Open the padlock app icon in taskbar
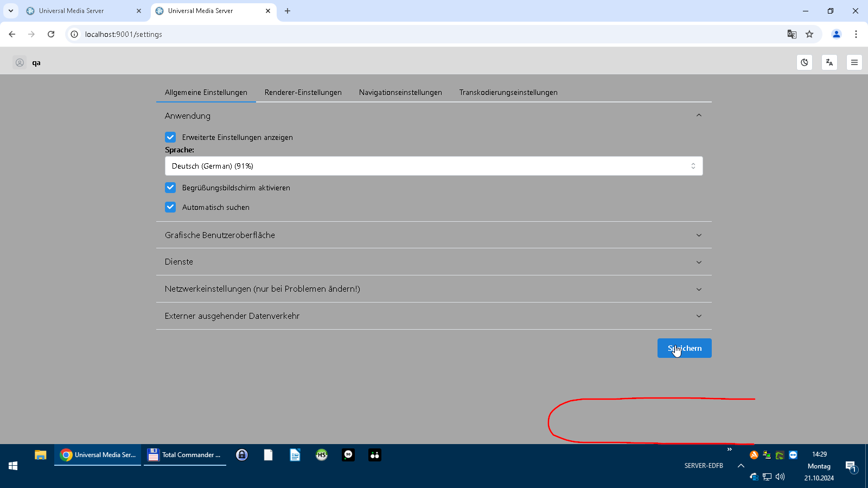 pyautogui.click(x=242, y=455)
